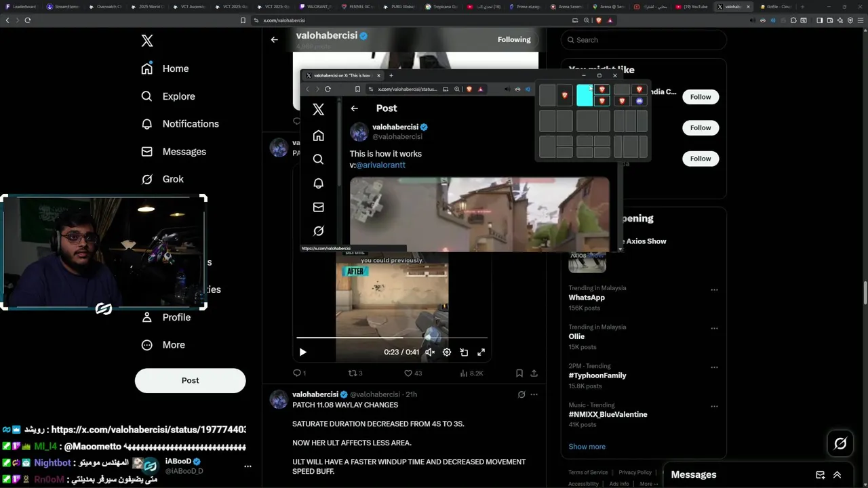Open the Terms of Service footer link

click(589, 472)
